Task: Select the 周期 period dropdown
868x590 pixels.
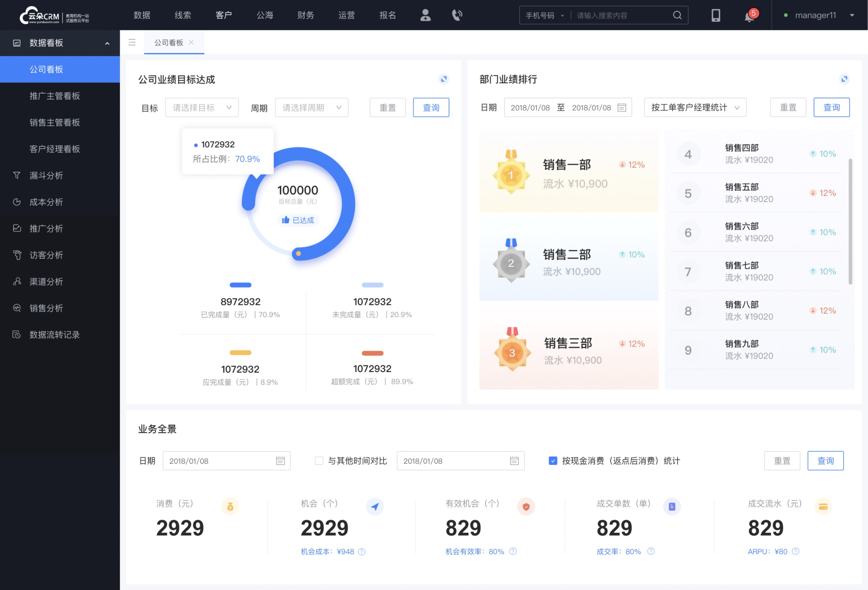Action: [x=309, y=107]
